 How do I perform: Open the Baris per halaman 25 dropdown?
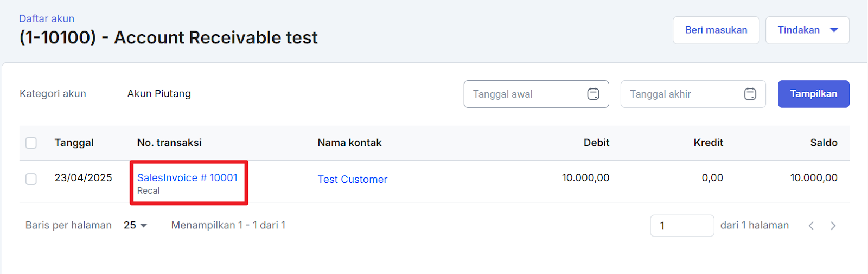(x=135, y=225)
